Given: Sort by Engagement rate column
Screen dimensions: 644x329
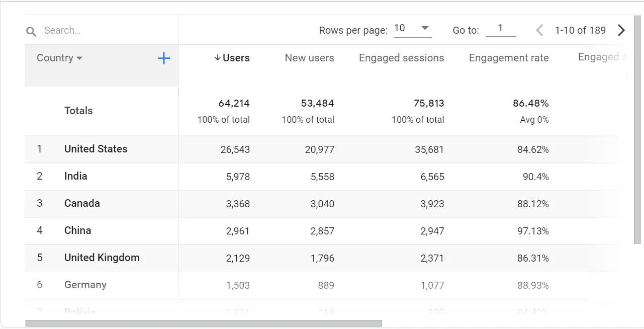Looking at the screenshot, I should 508,58.
